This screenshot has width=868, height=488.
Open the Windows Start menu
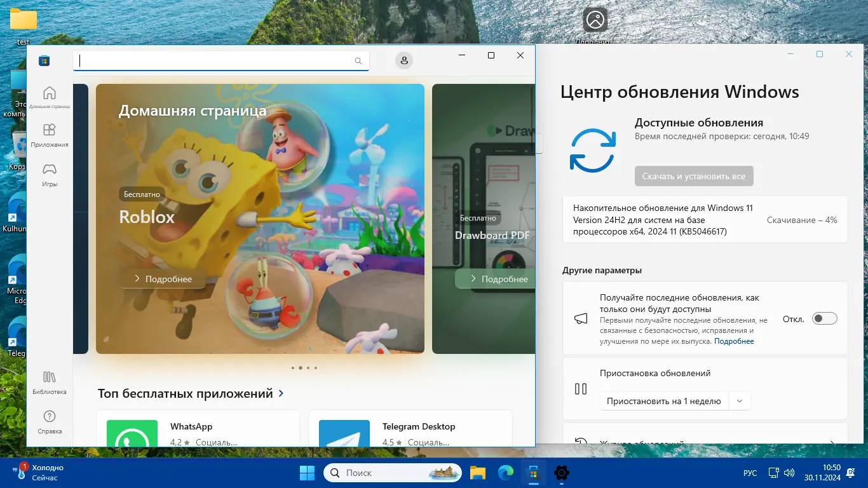click(x=307, y=473)
